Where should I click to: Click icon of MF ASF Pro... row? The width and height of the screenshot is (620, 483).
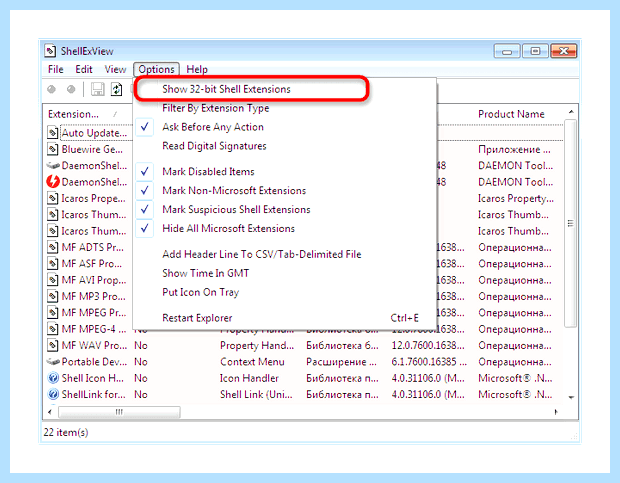[52, 263]
